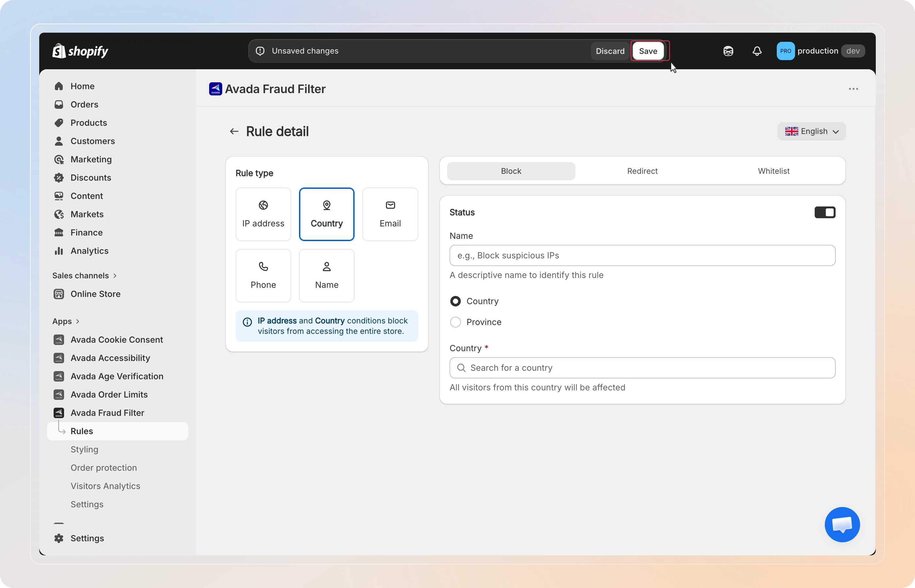This screenshot has width=915, height=588.
Task: Switch to the Whitelist tab
Action: 773,171
